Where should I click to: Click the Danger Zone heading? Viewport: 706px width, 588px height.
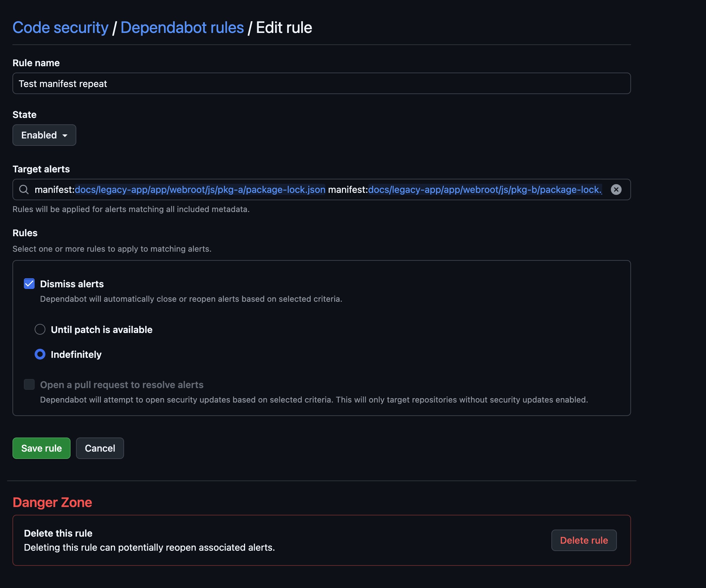[52, 502]
